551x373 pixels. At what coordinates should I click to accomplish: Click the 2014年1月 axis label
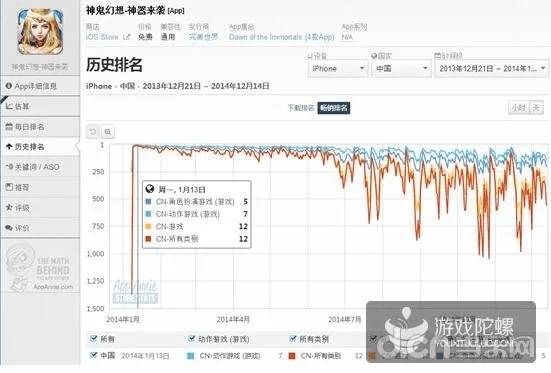(123, 319)
